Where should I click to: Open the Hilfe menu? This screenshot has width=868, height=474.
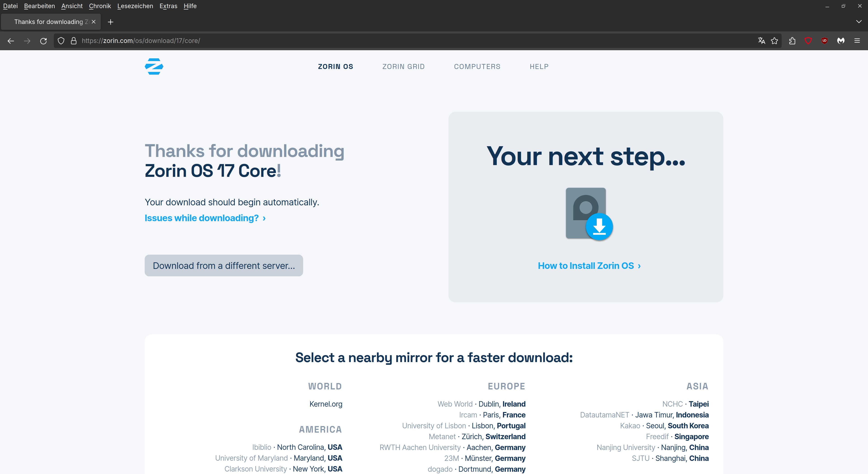click(x=190, y=6)
